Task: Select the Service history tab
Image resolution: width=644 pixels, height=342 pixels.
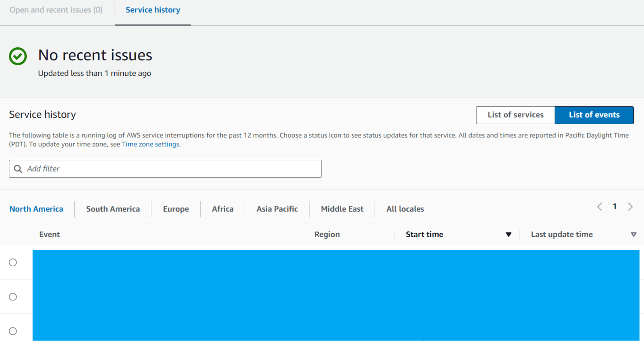Action: click(x=153, y=10)
